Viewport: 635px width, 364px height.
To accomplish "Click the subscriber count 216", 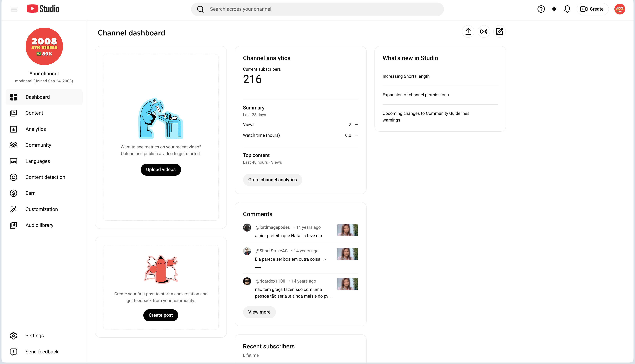I will (x=252, y=79).
